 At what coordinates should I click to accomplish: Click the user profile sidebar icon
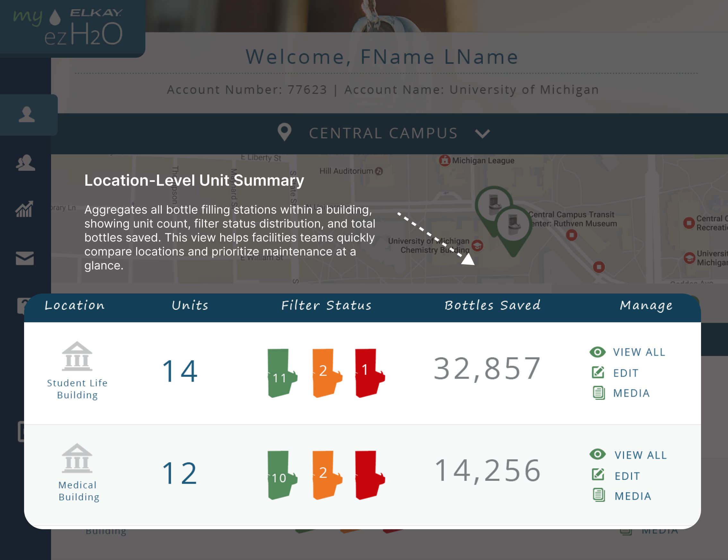point(27,115)
